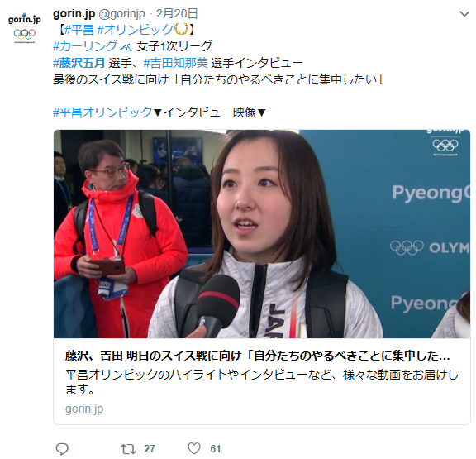This screenshot has width=476, height=459.
Task: Click the like count 61
Action: 215,449
